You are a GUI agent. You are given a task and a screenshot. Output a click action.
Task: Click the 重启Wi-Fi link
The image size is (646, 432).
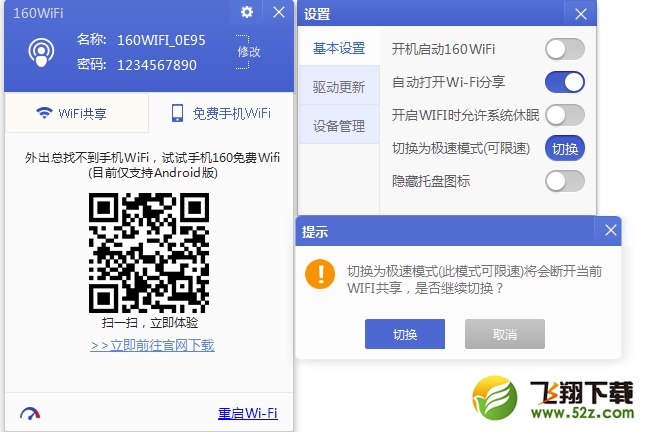(x=248, y=413)
